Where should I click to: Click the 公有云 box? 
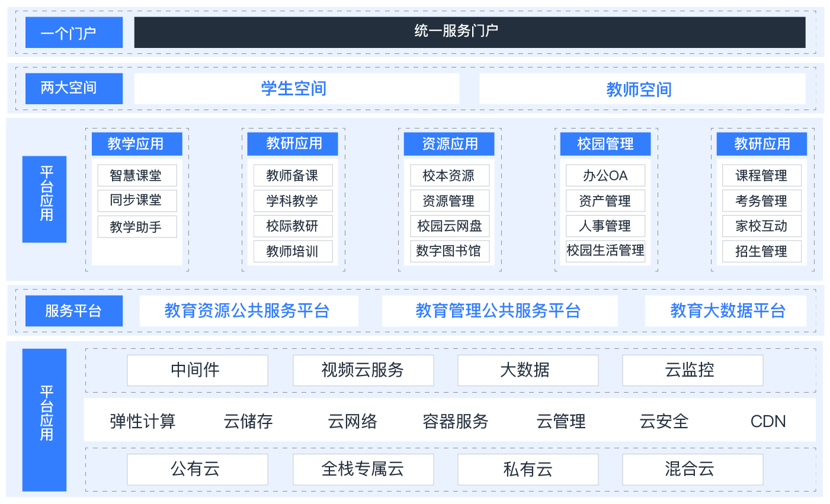point(197,469)
